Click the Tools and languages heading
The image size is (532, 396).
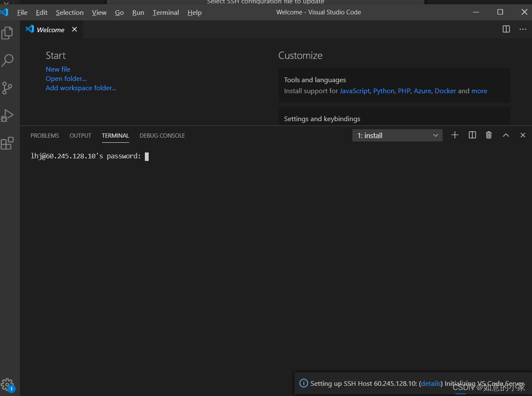315,80
